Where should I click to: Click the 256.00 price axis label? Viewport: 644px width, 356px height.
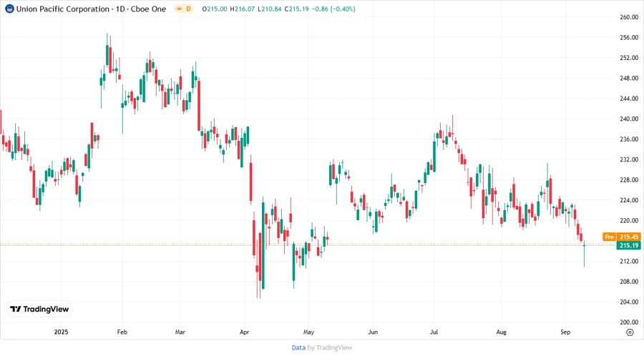[629, 37]
